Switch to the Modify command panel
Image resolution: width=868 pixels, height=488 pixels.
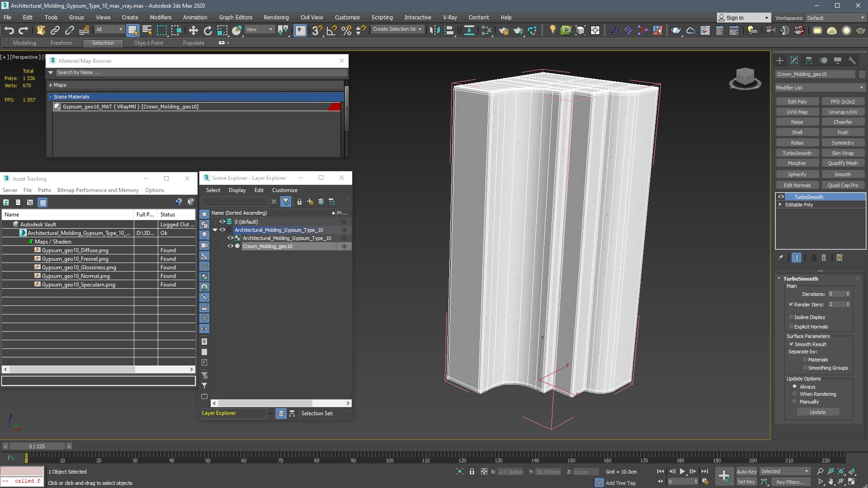click(x=794, y=61)
